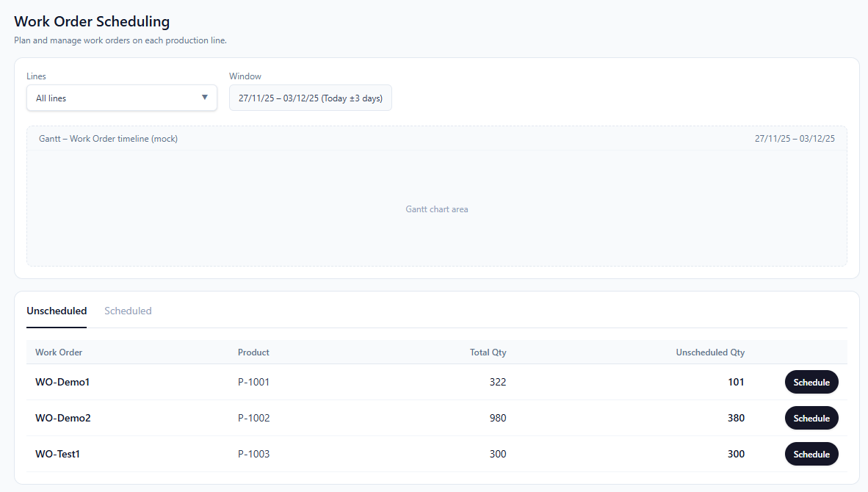
Task: Click the Gantt Work Order timeline header
Action: [109, 139]
